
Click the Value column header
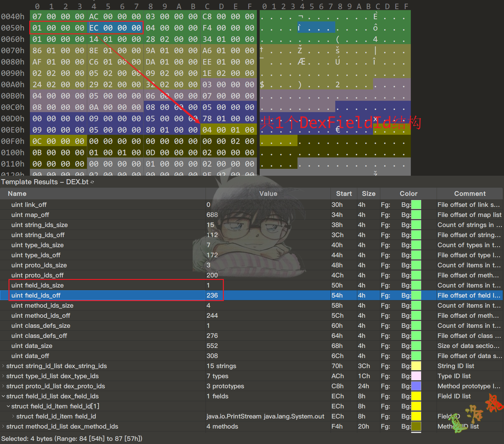[268, 194]
